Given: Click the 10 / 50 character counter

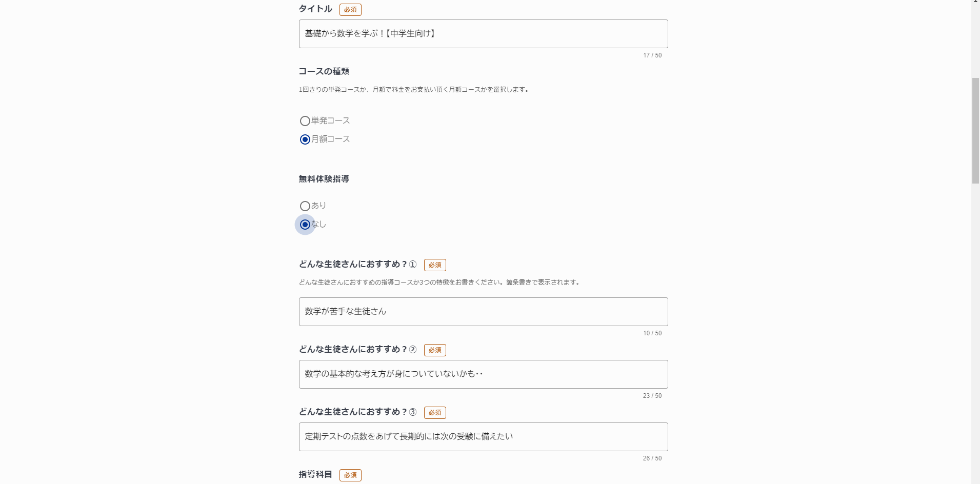Looking at the screenshot, I should pyautogui.click(x=652, y=333).
